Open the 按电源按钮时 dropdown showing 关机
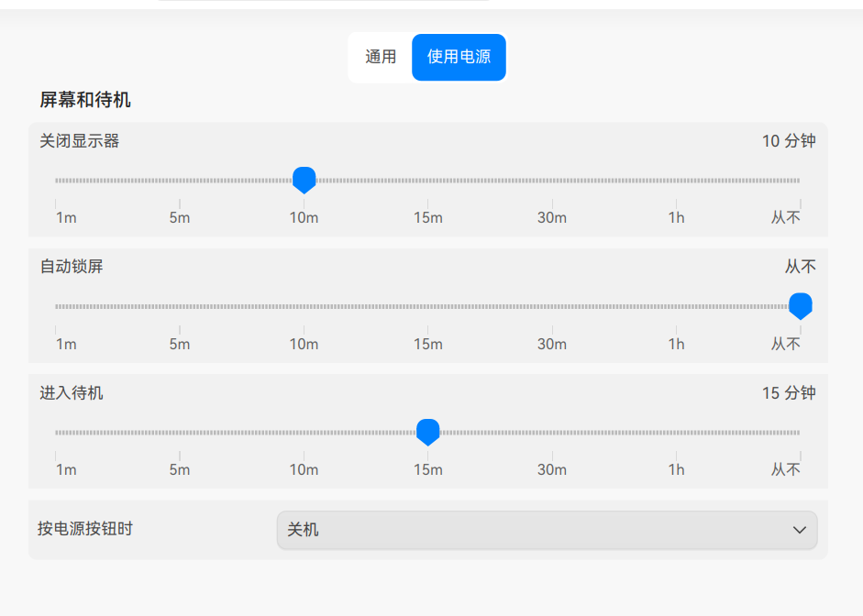Viewport: 863px width, 616px height. [x=548, y=530]
